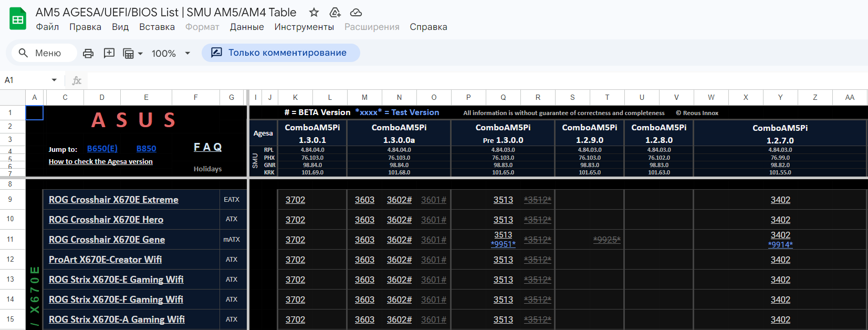Open BIOS 3603 for Crosshair X670E Hero
Viewport: 868px width, 330px height.
point(364,220)
